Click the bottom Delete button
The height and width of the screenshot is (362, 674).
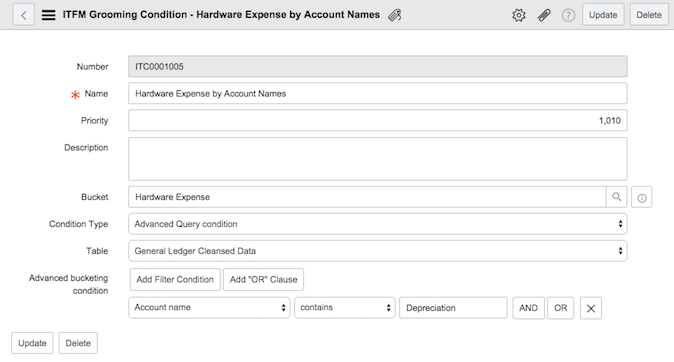78,343
